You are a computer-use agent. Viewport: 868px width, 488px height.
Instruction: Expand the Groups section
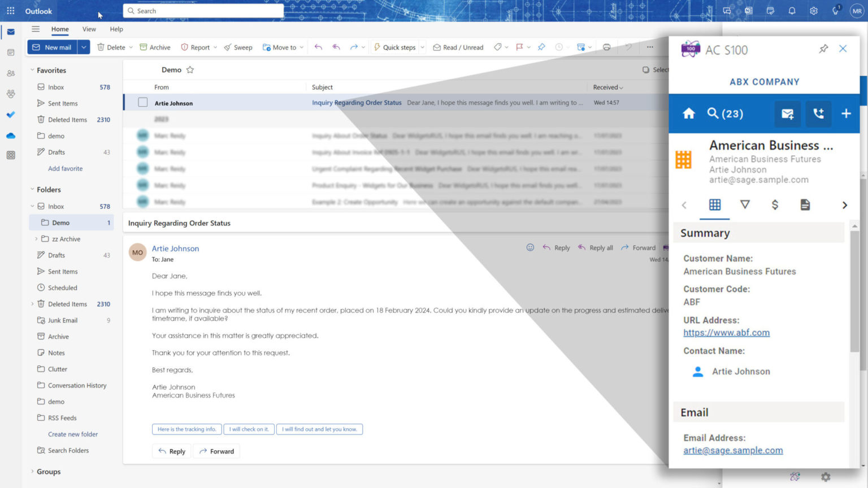point(32,472)
